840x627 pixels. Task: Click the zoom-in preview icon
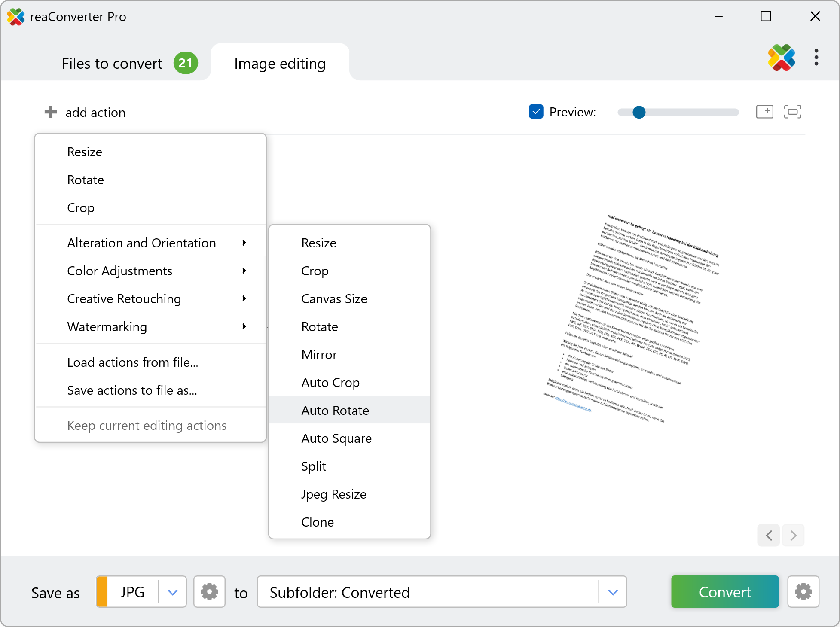(x=764, y=112)
